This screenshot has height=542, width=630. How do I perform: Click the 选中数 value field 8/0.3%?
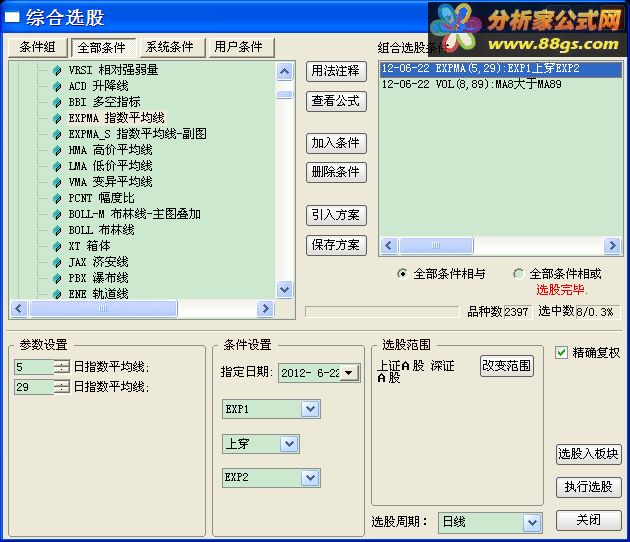[x=598, y=312]
